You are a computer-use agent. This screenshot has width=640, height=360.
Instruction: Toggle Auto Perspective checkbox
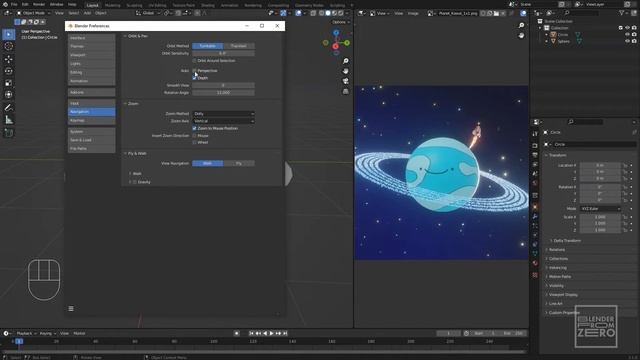coord(194,71)
